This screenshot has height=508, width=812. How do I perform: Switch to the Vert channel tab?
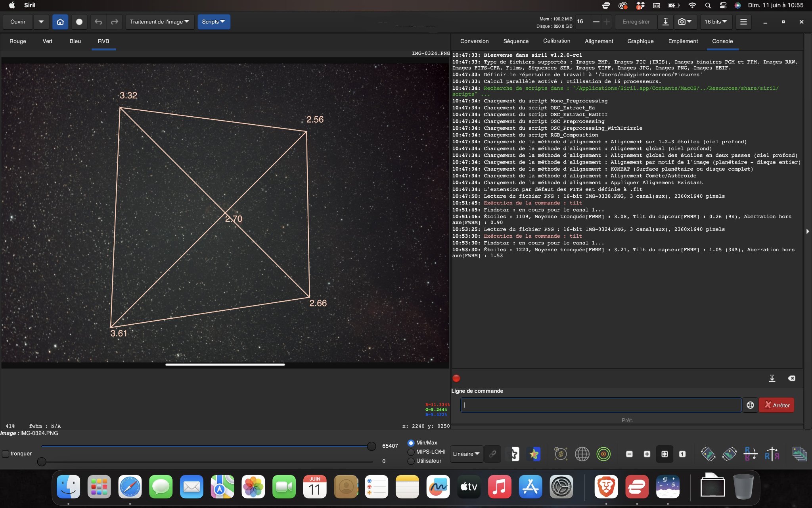[x=47, y=41]
